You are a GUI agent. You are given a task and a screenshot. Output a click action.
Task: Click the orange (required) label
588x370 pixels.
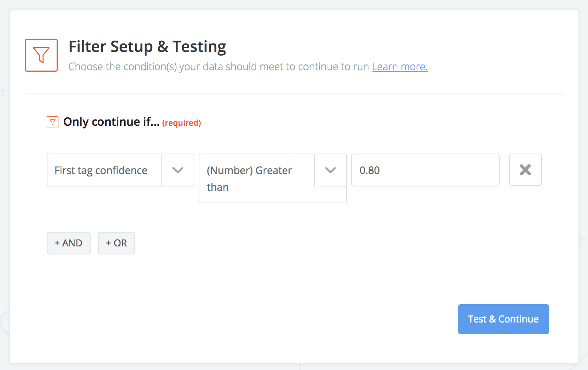point(182,123)
